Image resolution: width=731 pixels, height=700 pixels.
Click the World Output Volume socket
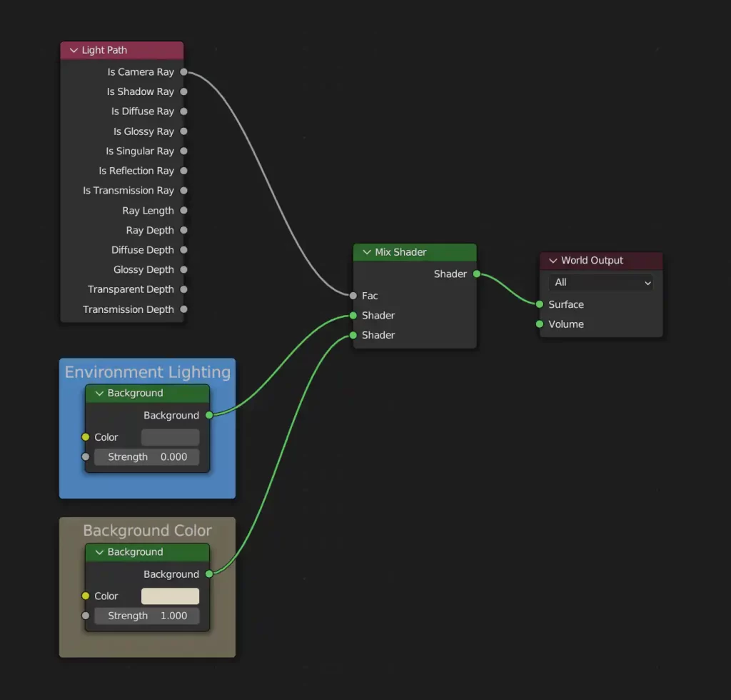point(540,324)
